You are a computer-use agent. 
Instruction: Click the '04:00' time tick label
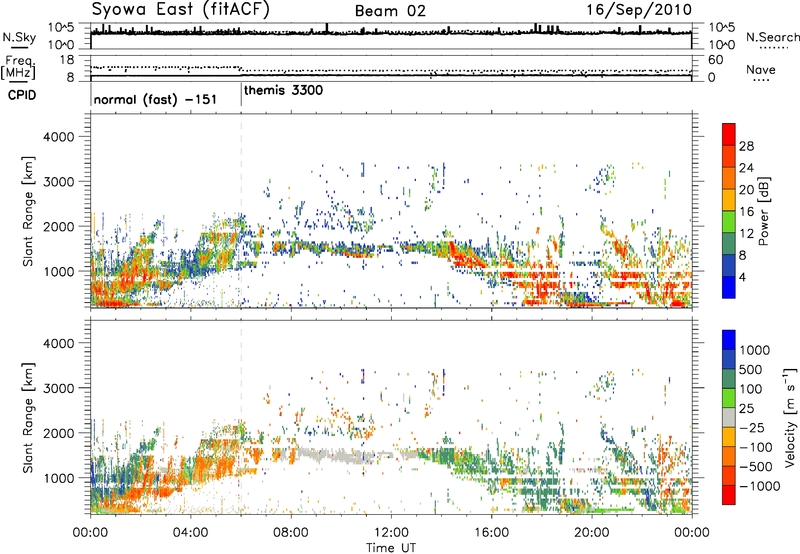(190, 533)
